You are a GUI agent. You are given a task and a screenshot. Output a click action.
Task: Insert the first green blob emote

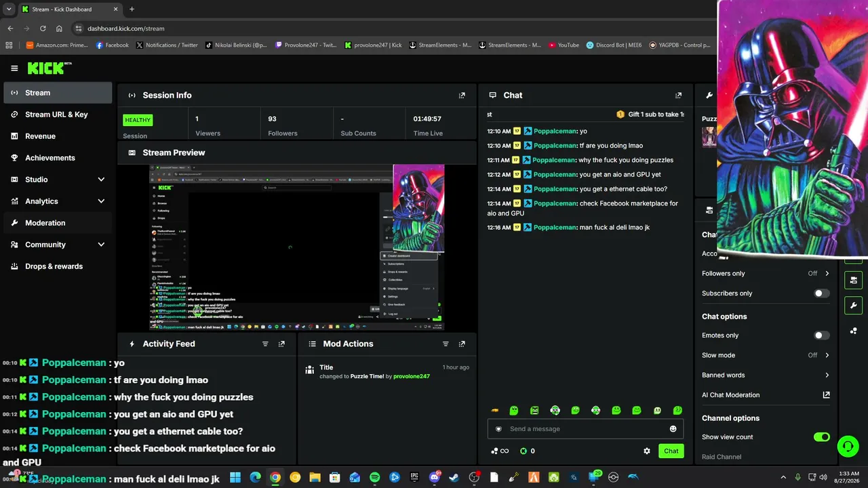(x=514, y=411)
